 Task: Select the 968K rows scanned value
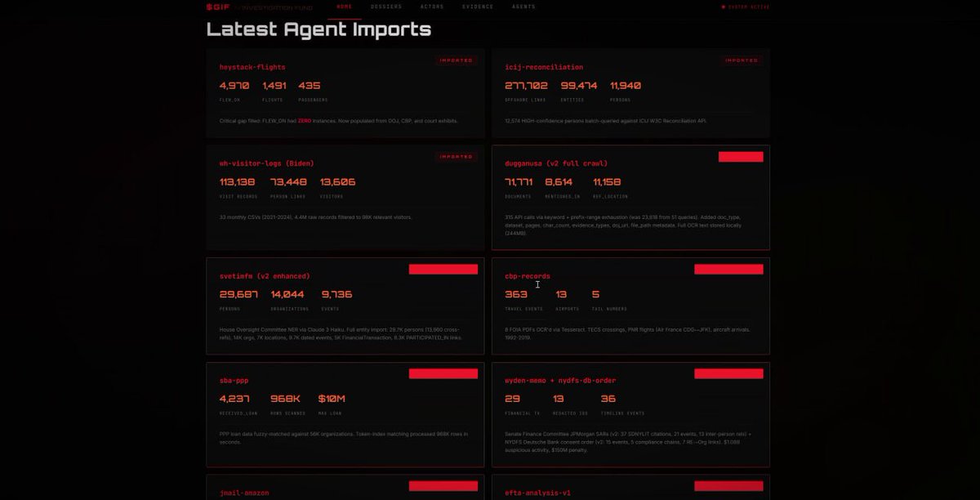pos(286,399)
